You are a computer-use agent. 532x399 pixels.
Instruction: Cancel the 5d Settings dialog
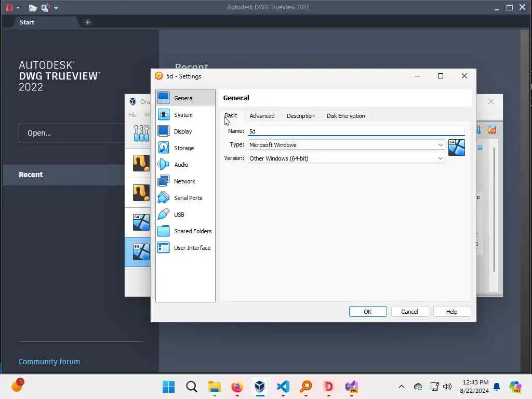(409, 312)
